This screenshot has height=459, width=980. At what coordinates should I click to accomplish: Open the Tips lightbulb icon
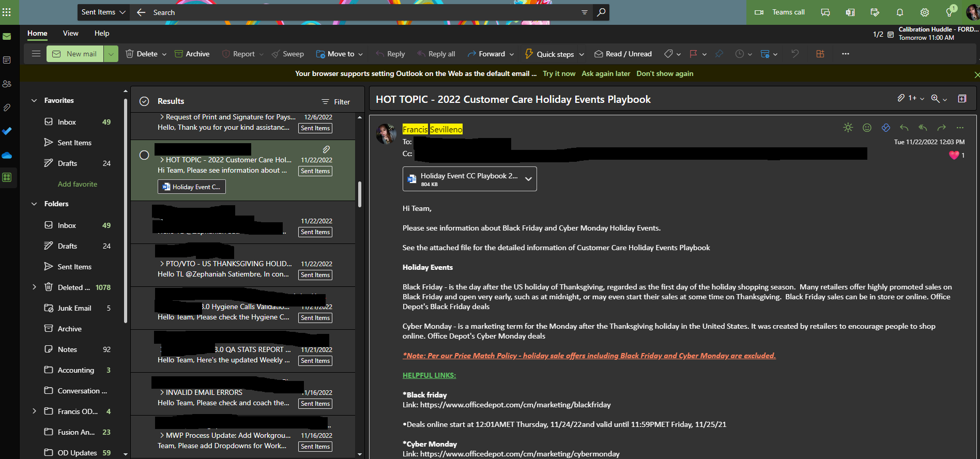pyautogui.click(x=950, y=12)
